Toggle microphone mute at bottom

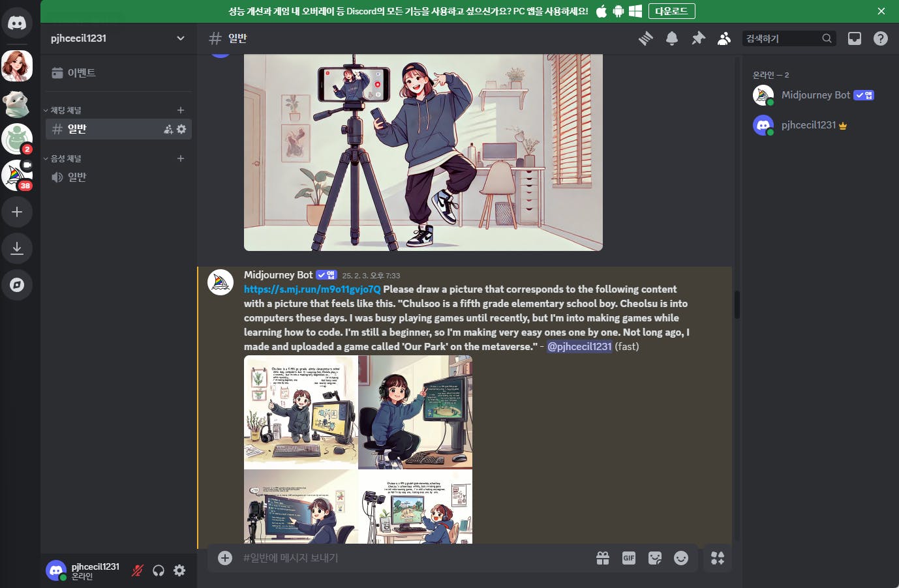[x=138, y=571]
